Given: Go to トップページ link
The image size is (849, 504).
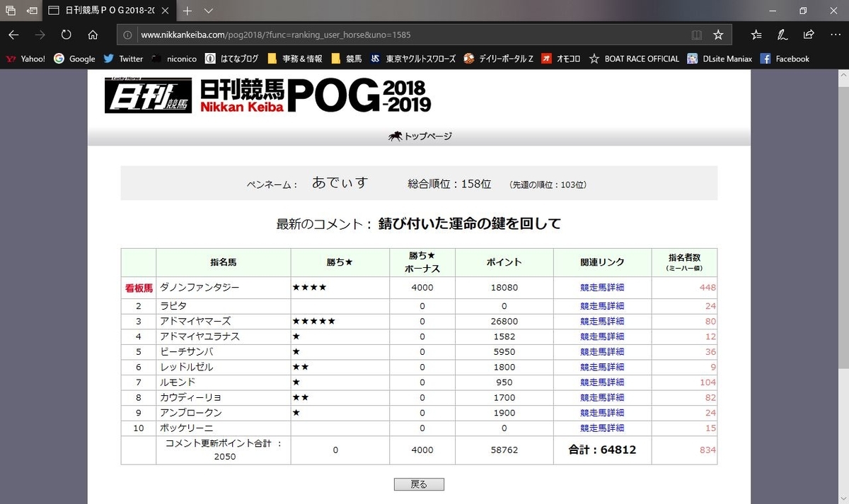Looking at the screenshot, I should 420,136.
